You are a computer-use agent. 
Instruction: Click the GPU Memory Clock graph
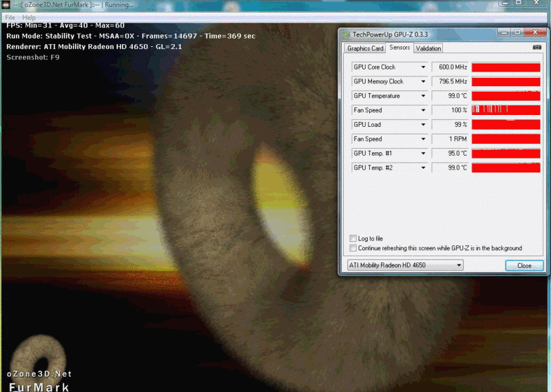(506, 81)
